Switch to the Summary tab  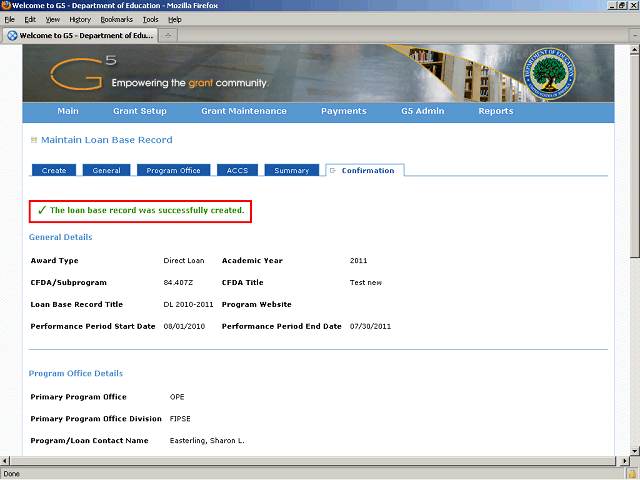pyautogui.click(x=291, y=170)
